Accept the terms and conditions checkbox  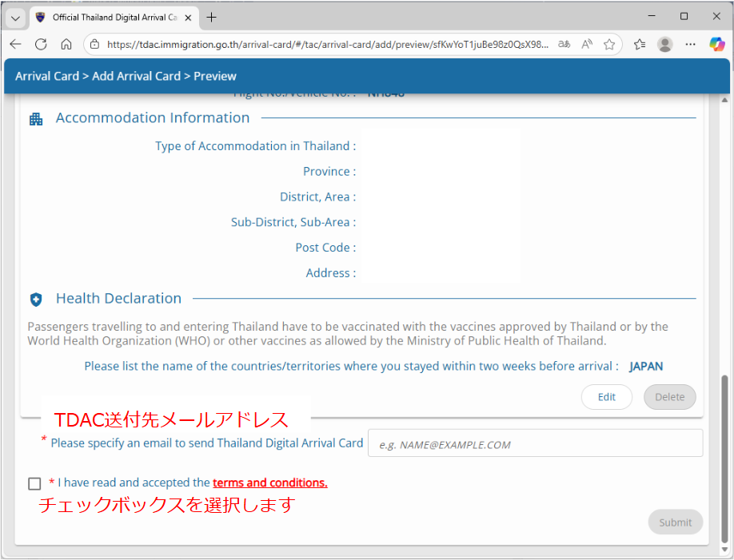click(34, 483)
